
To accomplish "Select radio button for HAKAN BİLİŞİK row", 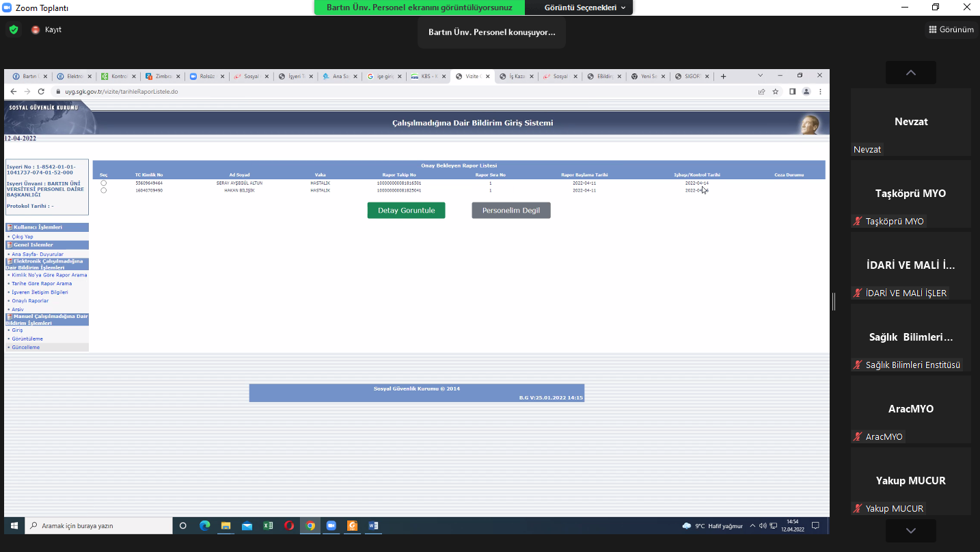I will (x=104, y=190).
